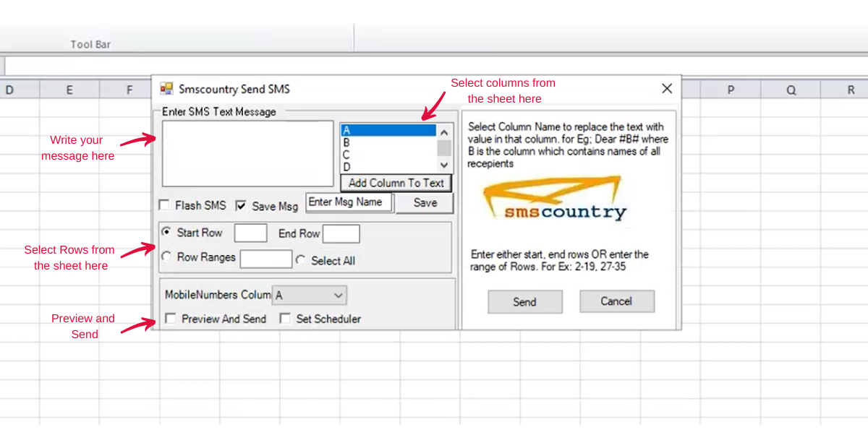Select column header E in spreadsheet
The width and height of the screenshot is (868, 448).
pyautogui.click(x=69, y=90)
